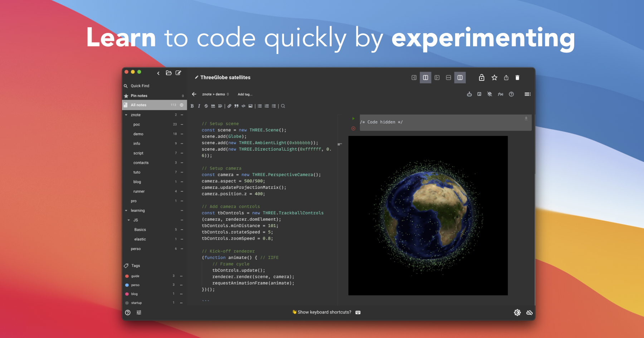Click Add tag next to the folder path
This screenshot has width=644, height=338.
[245, 94]
